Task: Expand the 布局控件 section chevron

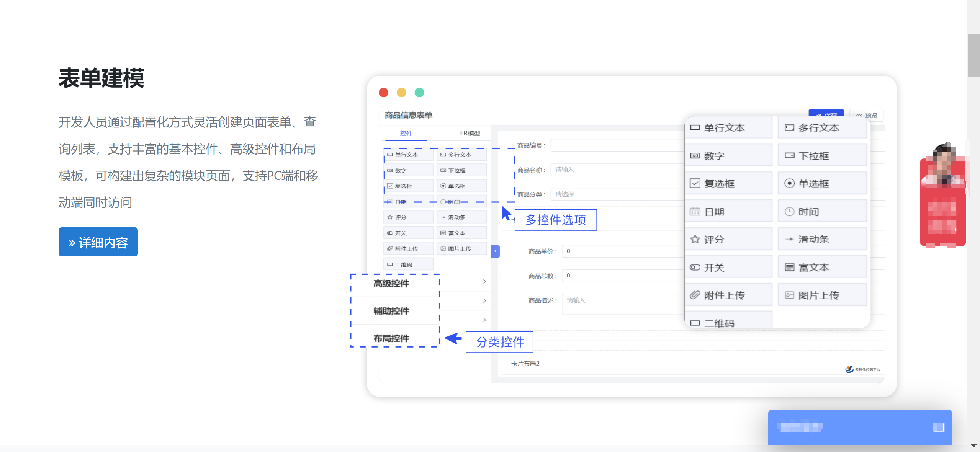Action: point(484,320)
